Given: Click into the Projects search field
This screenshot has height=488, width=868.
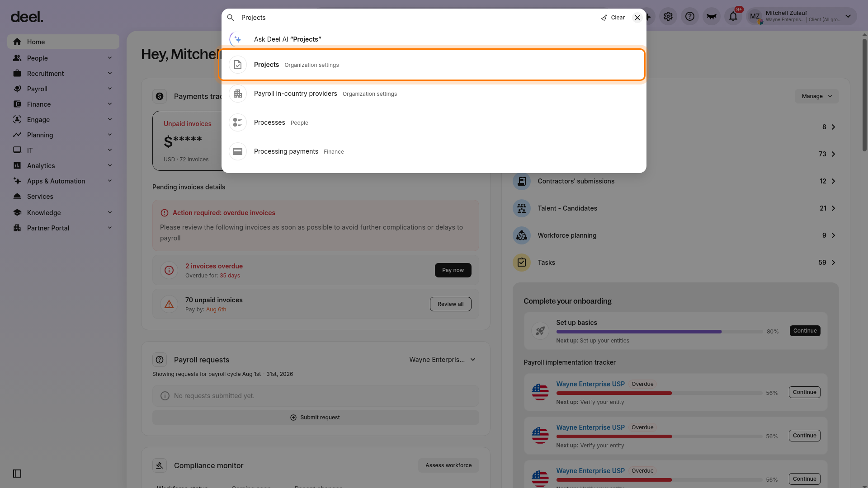Looking at the screenshot, I should pos(416,18).
